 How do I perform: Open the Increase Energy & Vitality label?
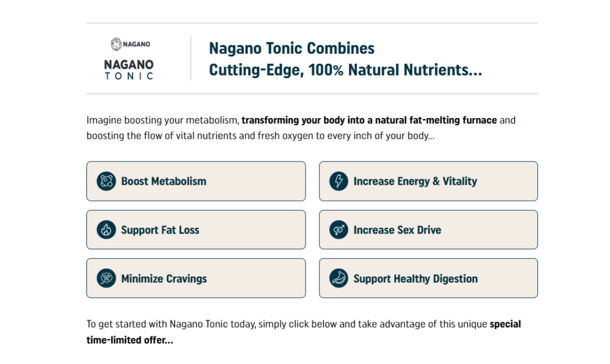415,181
